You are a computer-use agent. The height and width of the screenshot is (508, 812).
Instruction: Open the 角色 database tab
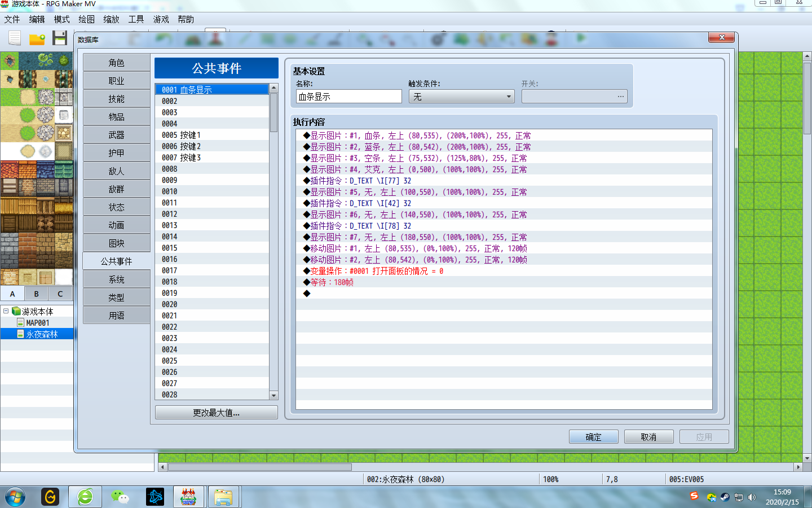click(117, 63)
